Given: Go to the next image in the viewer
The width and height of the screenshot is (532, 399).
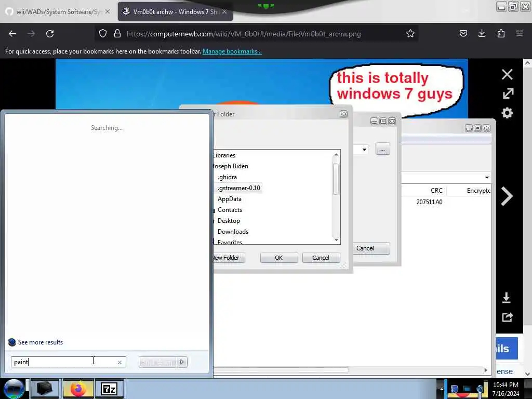Looking at the screenshot, I should (x=507, y=196).
